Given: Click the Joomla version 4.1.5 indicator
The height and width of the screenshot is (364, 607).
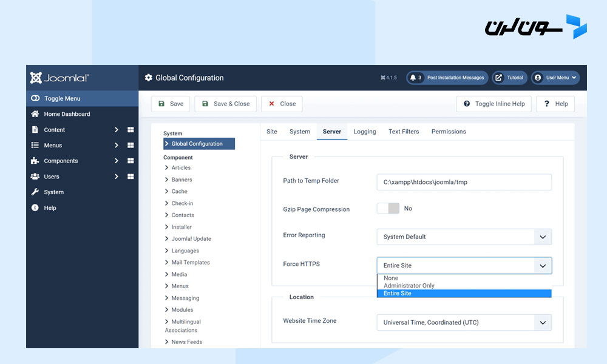Looking at the screenshot, I should point(388,78).
